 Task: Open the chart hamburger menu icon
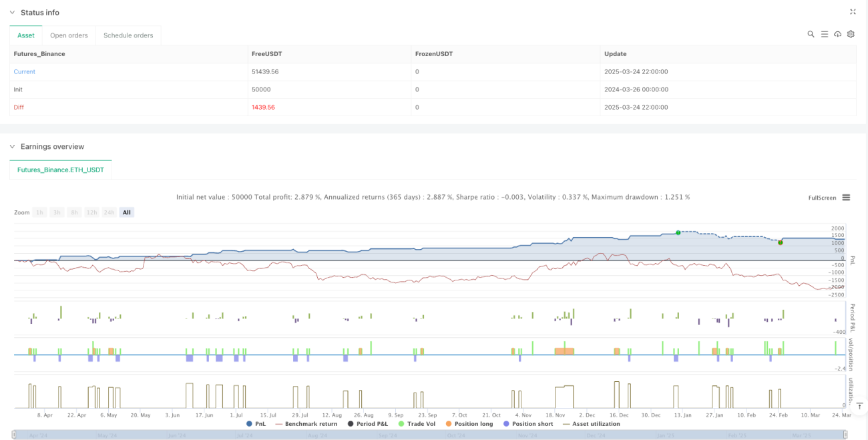[x=846, y=198]
